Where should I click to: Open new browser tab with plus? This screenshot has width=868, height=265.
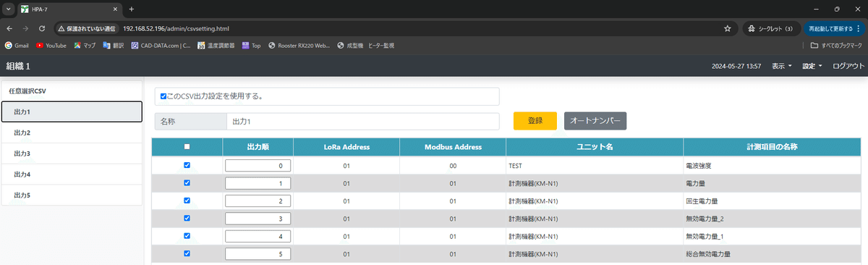(x=132, y=9)
